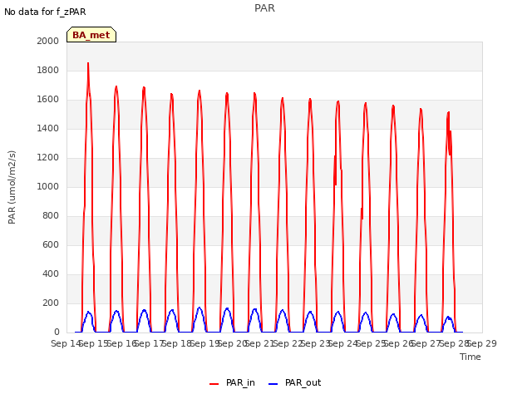
Task: Click the y-axis title PAR (umol/m2/s)
Action: pos(12,187)
